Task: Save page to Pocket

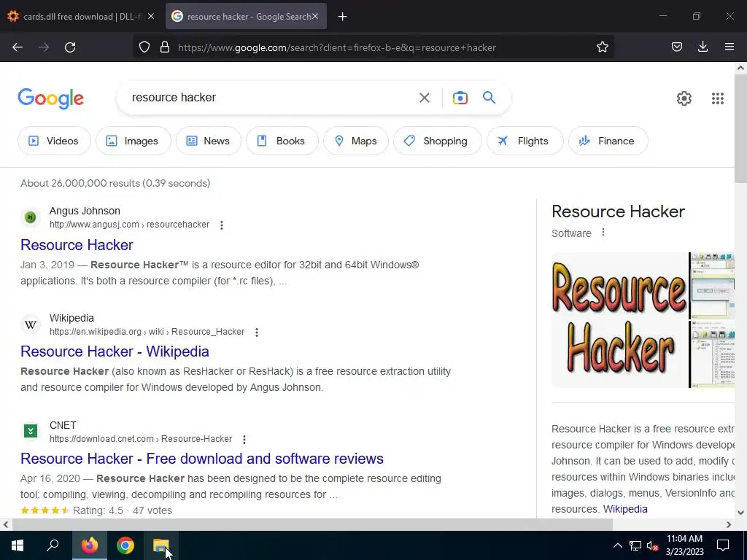Action: pos(676,47)
